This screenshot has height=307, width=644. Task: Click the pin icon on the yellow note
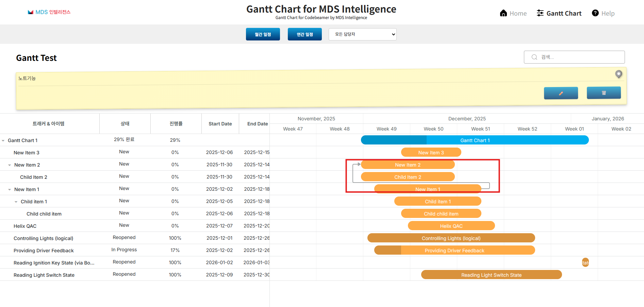pyautogui.click(x=618, y=74)
